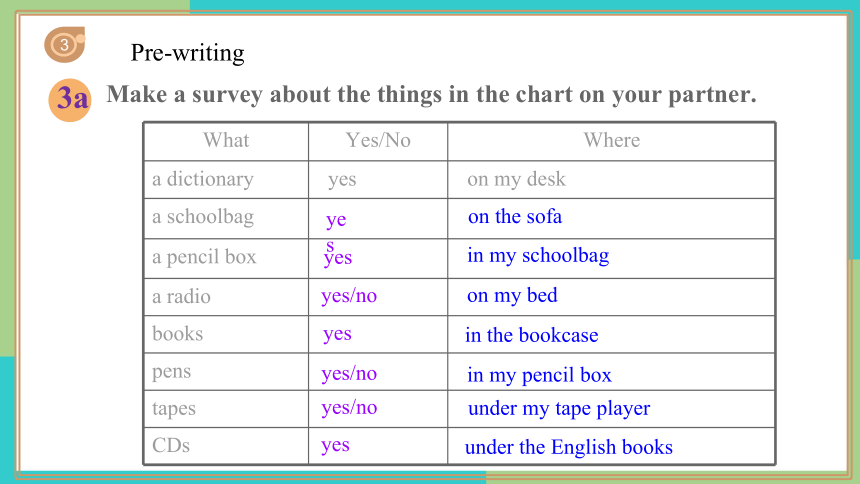This screenshot has height=484, width=860.
Task: Click the orange 3a circle badge
Action: [70, 100]
